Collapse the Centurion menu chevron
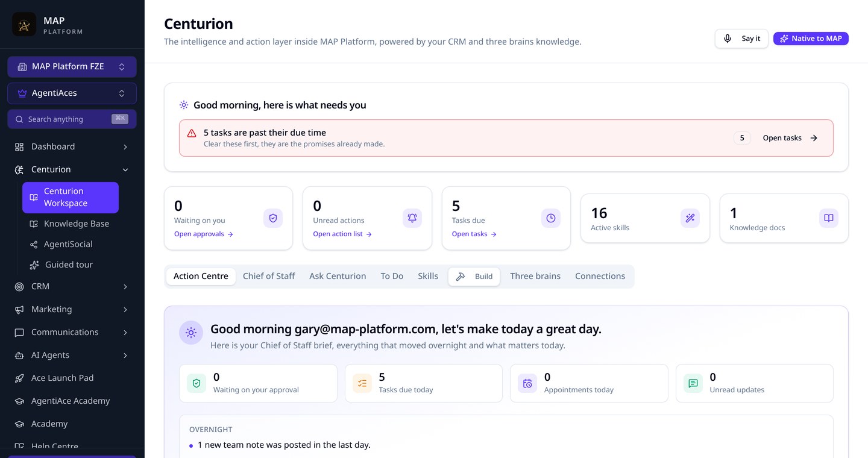Viewport: 868px width, 458px height. click(125, 169)
